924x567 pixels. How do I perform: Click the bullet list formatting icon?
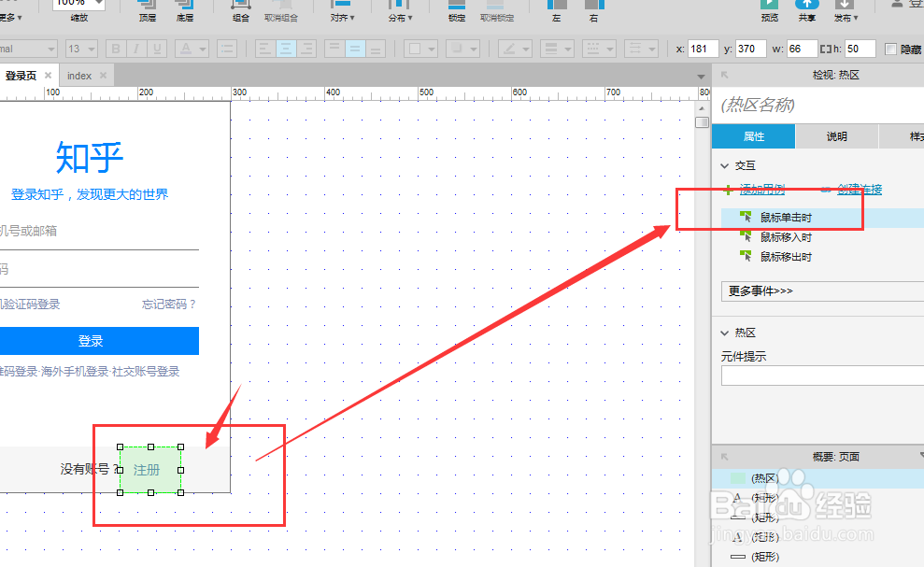pos(226,49)
